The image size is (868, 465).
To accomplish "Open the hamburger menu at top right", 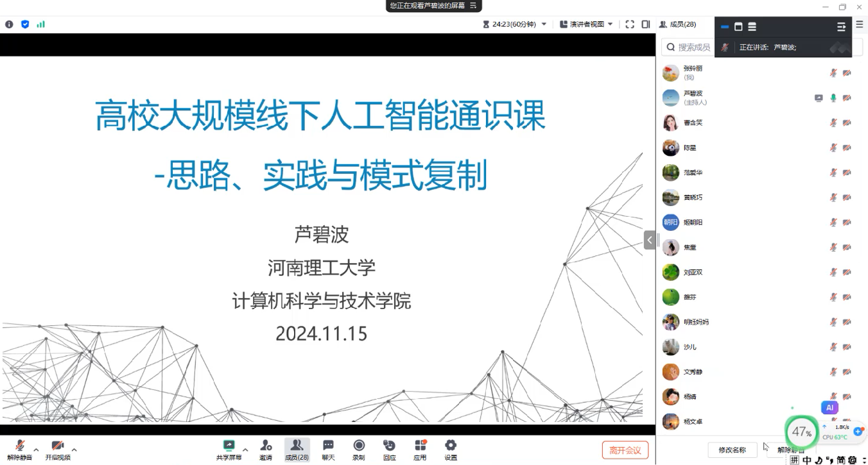I will [x=860, y=24].
